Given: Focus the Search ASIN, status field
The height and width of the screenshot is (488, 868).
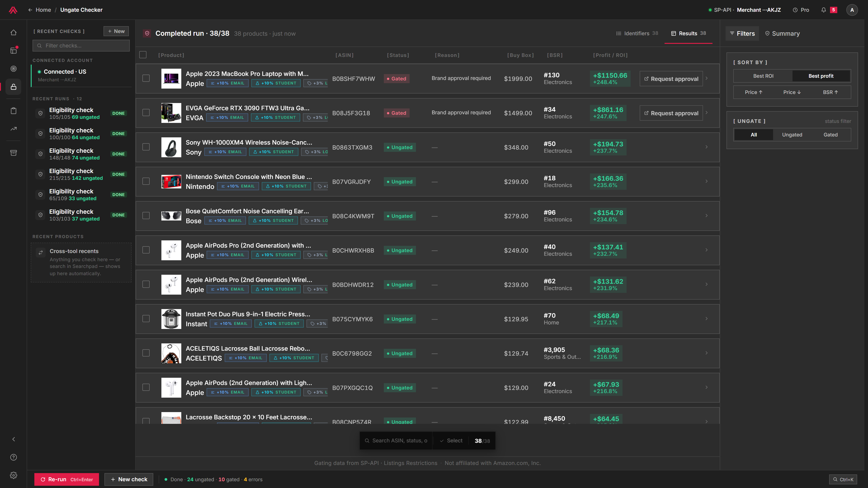Looking at the screenshot, I should click(396, 441).
